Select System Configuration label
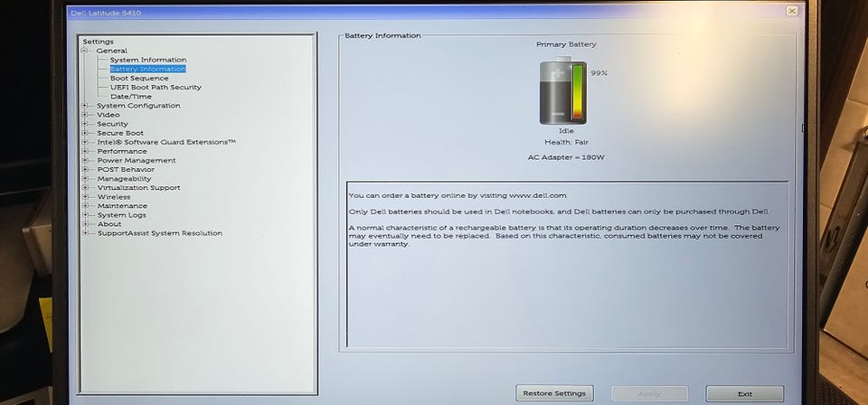Viewport: 868px width, 405px height. click(138, 106)
